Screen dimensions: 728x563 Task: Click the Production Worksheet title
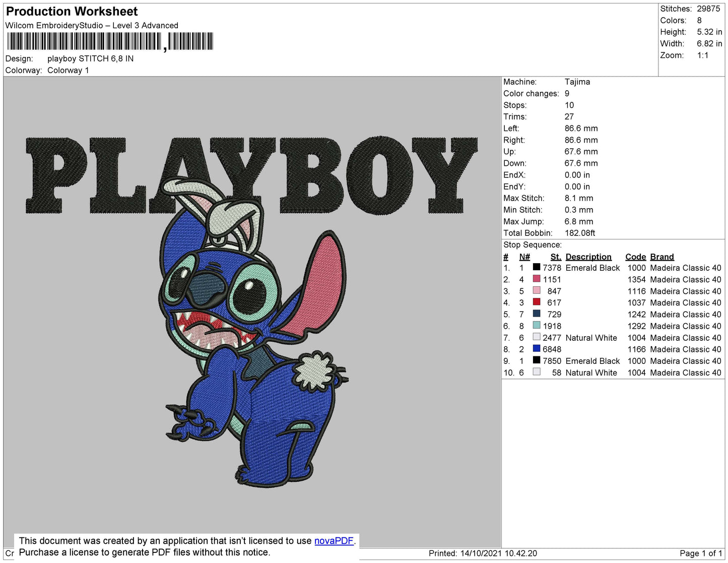[72, 11]
